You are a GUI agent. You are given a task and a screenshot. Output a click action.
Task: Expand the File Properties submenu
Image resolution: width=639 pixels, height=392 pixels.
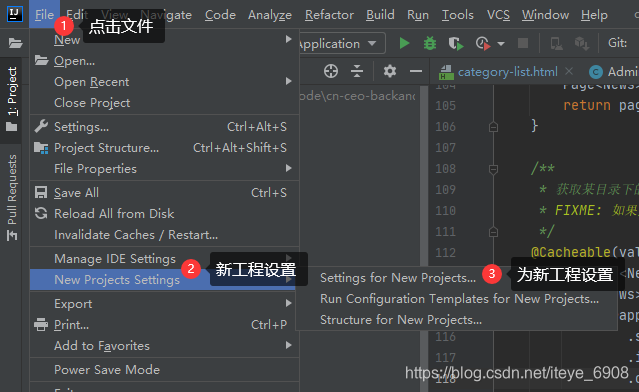click(x=164, y=168)
